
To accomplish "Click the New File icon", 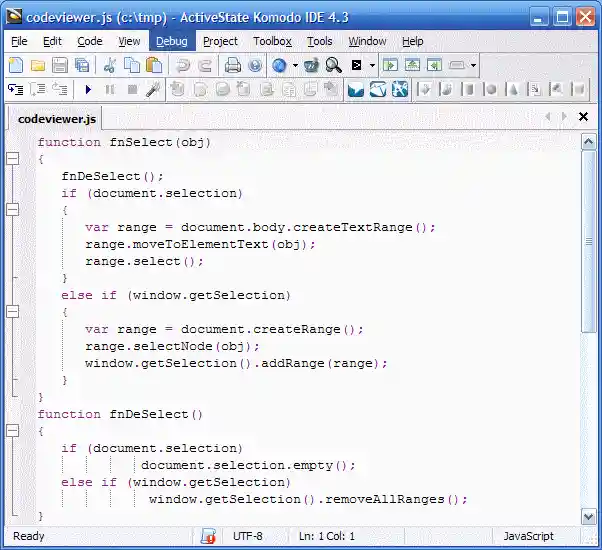I will [16, 65].
